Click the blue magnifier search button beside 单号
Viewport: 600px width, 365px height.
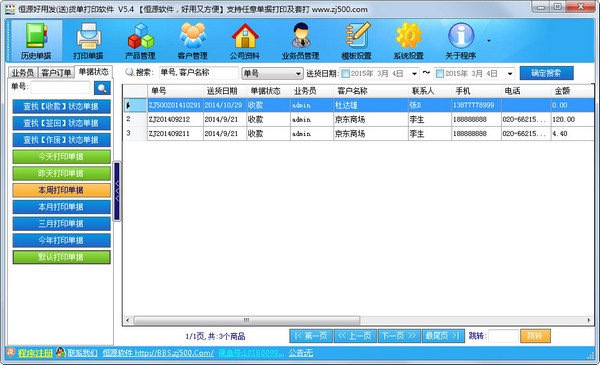[x=102, y=88]
